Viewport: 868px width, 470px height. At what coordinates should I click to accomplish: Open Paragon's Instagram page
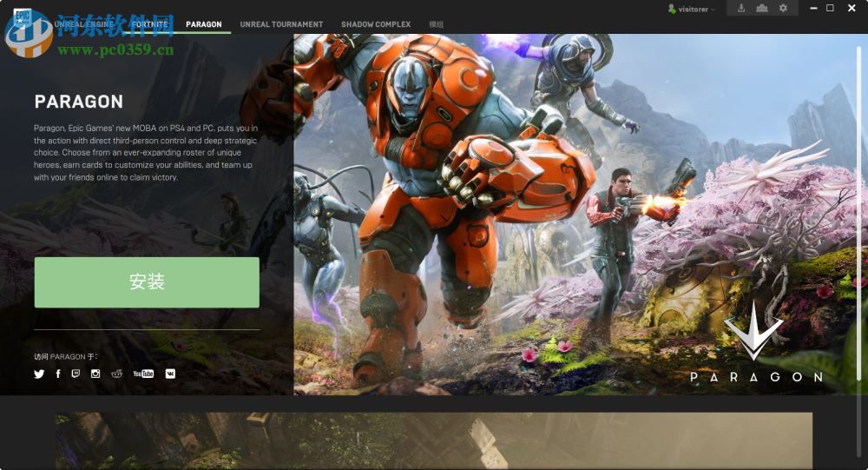coord(95,374)
